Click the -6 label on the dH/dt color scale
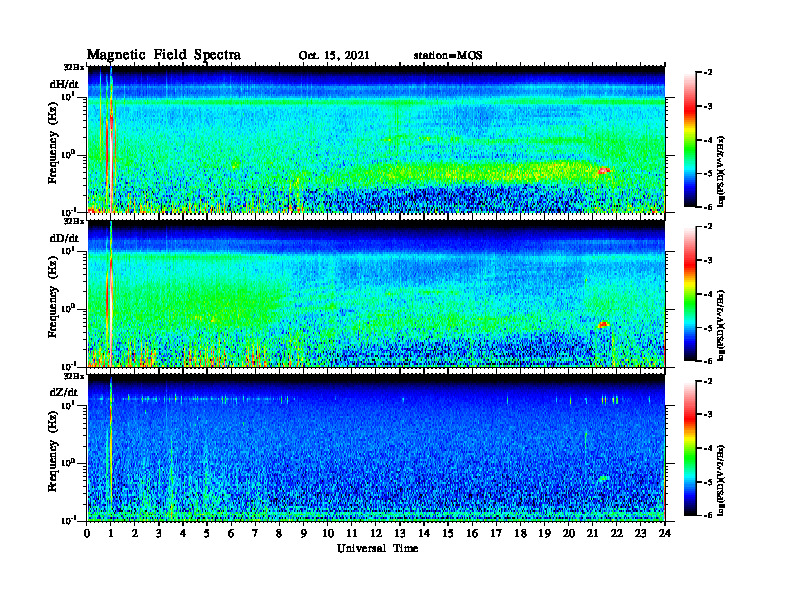Screen dimensions: 792x612 coord(708,207)
